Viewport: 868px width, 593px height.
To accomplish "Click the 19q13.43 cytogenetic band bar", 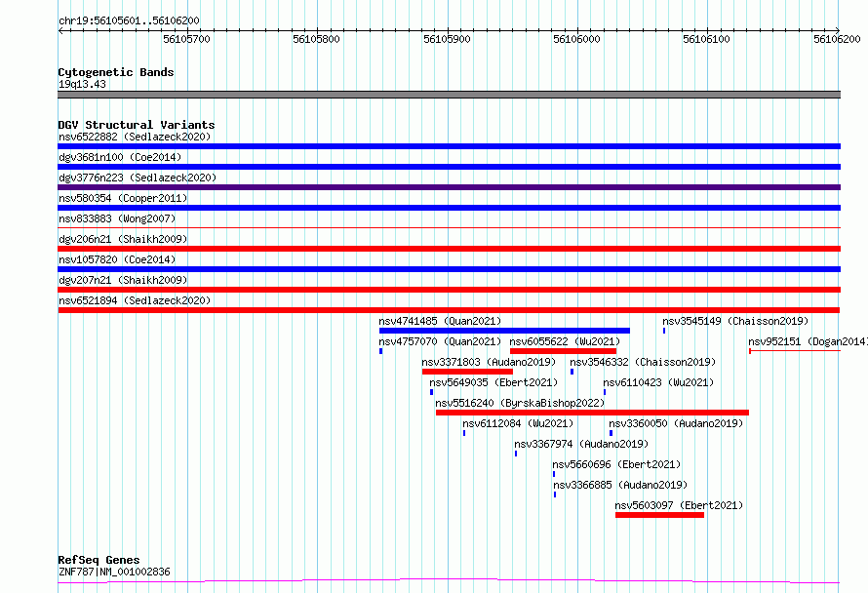I will point(449,95).
